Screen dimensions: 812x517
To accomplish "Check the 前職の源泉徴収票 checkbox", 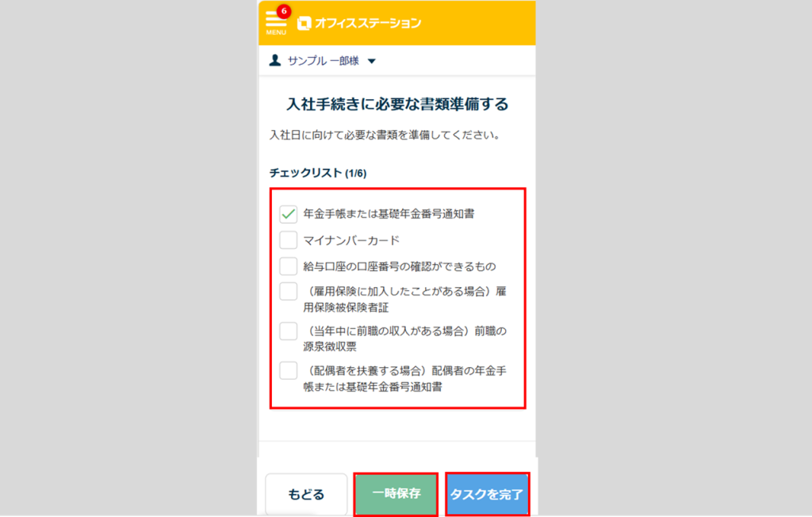I will (x=289, y=331).
